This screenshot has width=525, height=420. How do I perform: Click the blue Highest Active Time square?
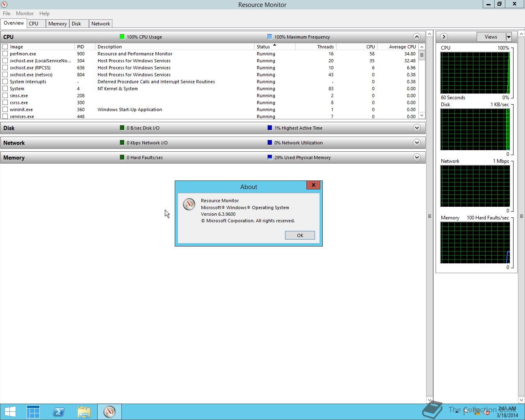pos(269,128)
